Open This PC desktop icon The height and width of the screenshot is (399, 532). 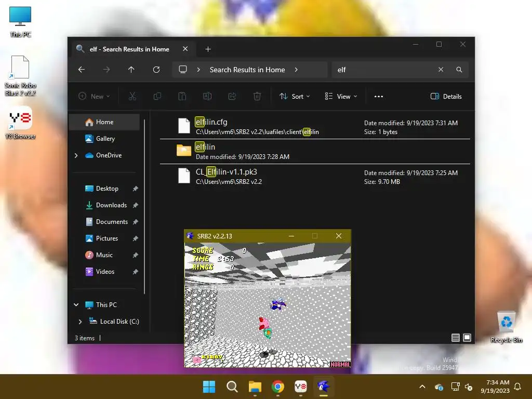tap(20, 21)
